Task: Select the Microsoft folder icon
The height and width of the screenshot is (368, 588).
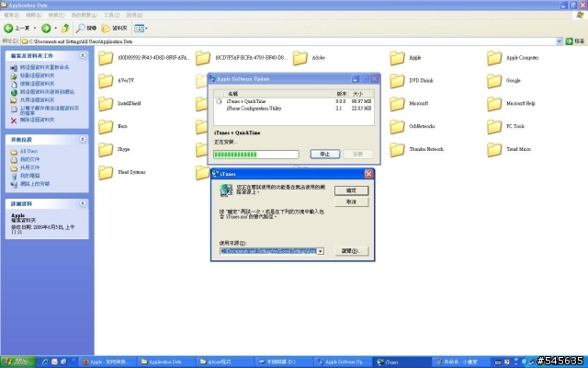Action: [397, 104]
